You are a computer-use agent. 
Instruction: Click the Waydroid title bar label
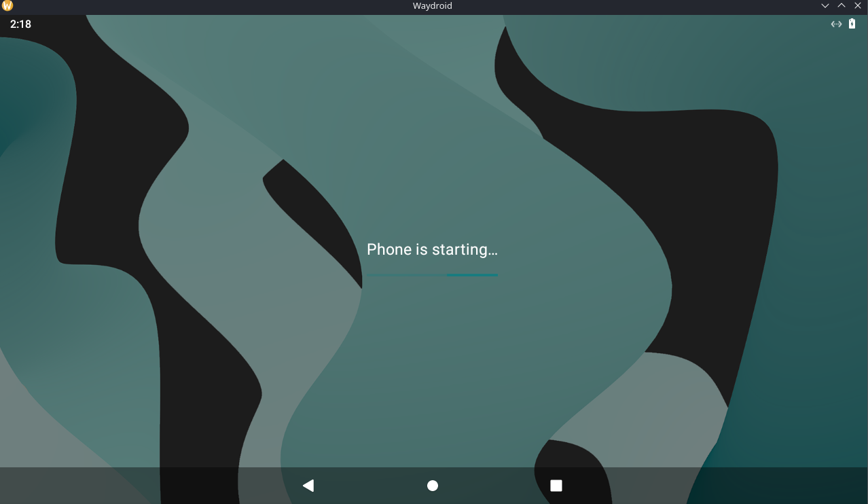[432, 5]
